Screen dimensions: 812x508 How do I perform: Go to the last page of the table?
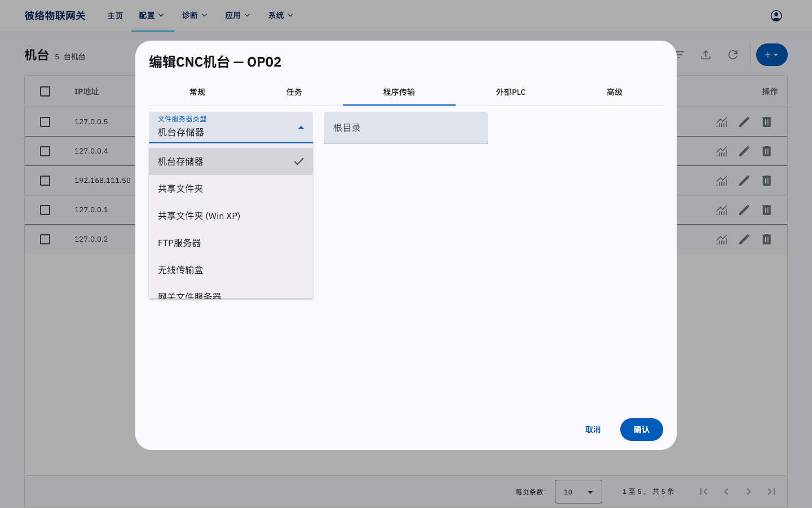[771, 492]
